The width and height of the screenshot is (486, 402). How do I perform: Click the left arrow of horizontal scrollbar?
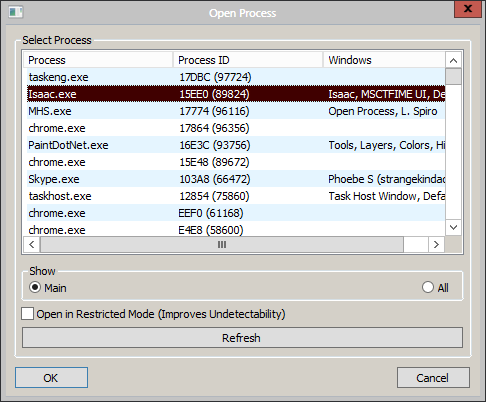point(32,245)
